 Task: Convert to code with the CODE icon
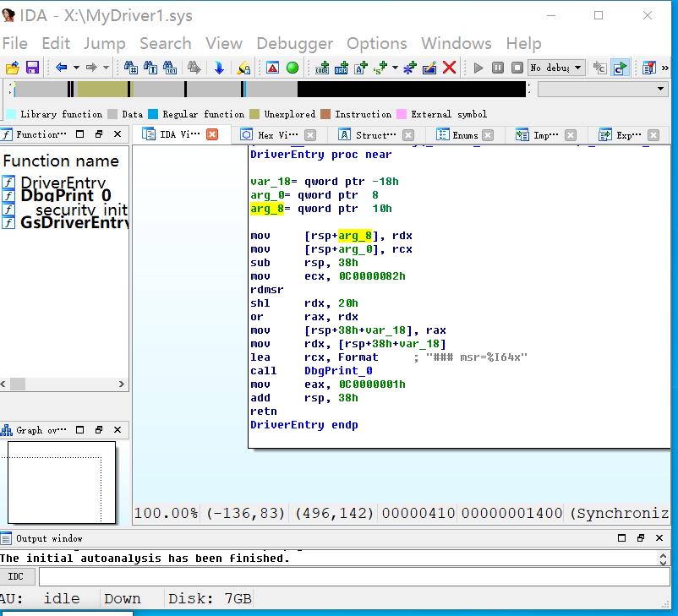(x=322, y=68)
